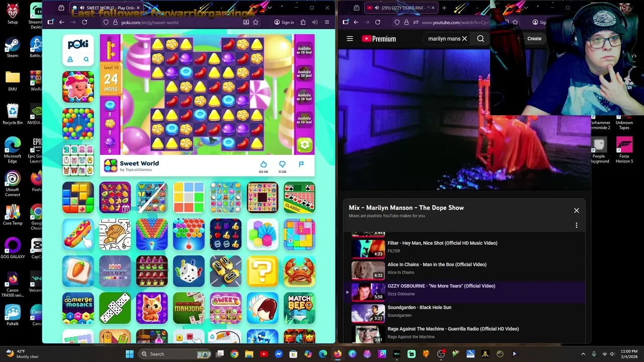Select level 18 locked mode in game sidebar
This screenshot has height=362, width=644.
click(x=304, y=50)
